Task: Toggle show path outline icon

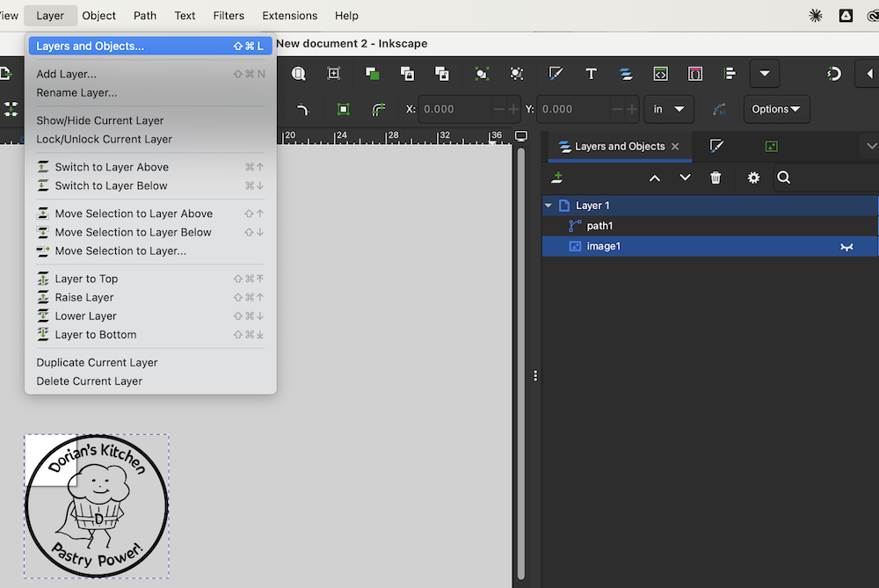Action: 378,109
